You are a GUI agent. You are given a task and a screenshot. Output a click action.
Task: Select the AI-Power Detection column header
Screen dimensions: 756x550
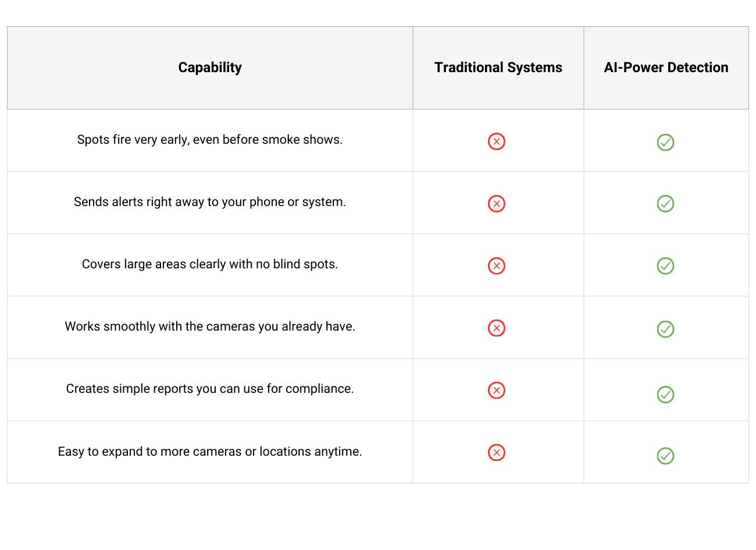click(666, 68)
